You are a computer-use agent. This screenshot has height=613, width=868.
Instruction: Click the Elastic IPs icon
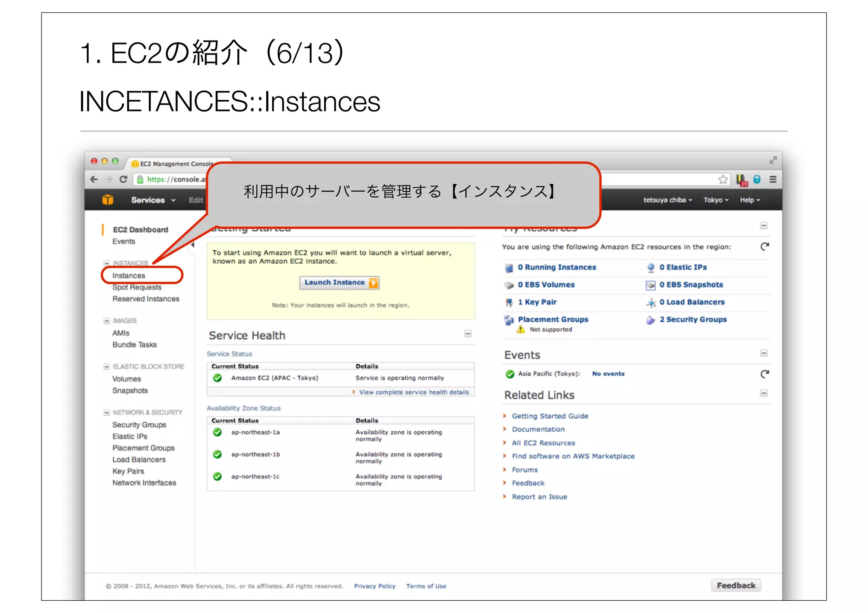tap(651, 268)
